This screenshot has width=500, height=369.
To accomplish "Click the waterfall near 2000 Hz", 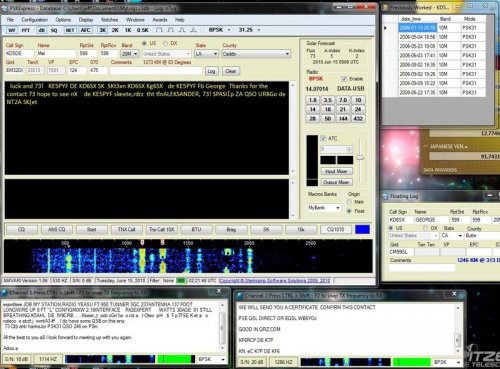I will tap(249, 260).
